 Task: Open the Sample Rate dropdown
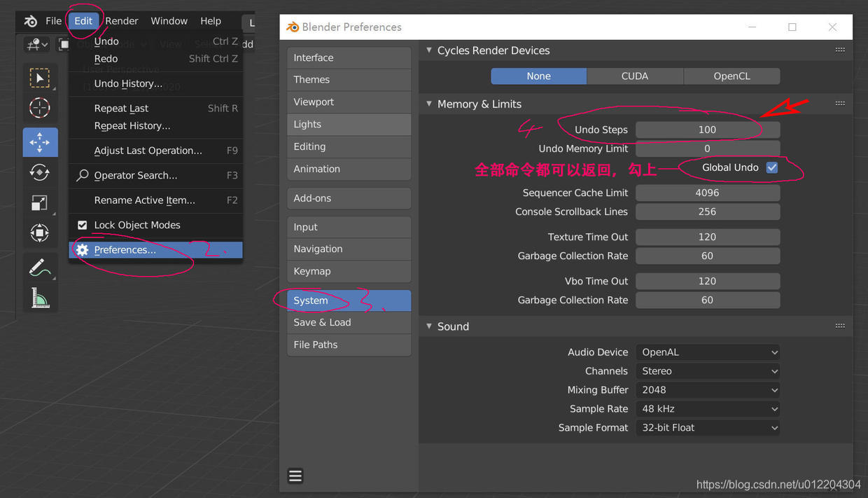[x=708, y=409]
